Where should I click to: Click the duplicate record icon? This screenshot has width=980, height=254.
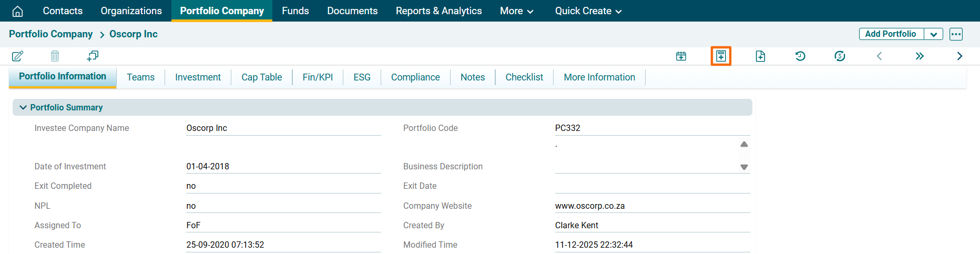pos(93,56)
